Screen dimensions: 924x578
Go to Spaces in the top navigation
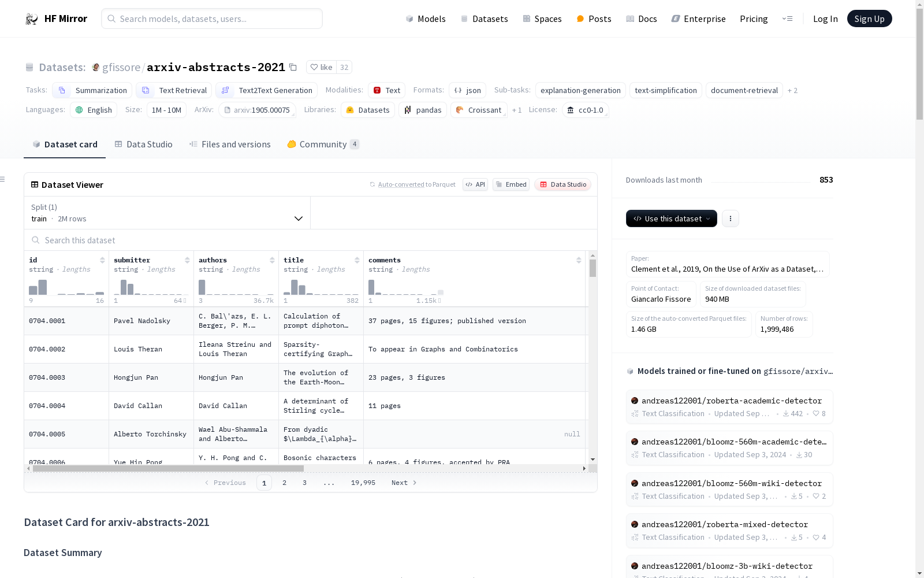pos(542,18)
